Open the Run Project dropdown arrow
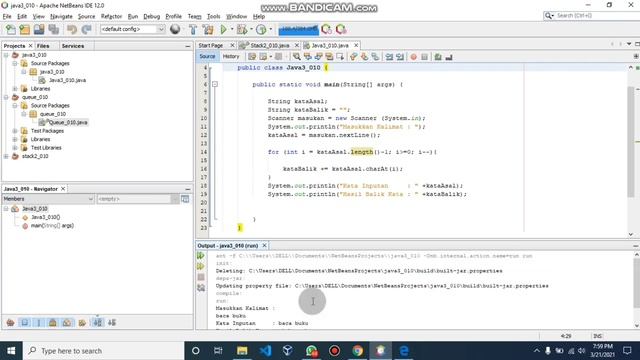This screenshot has width=640, height=360. click(x=232, y=29)
